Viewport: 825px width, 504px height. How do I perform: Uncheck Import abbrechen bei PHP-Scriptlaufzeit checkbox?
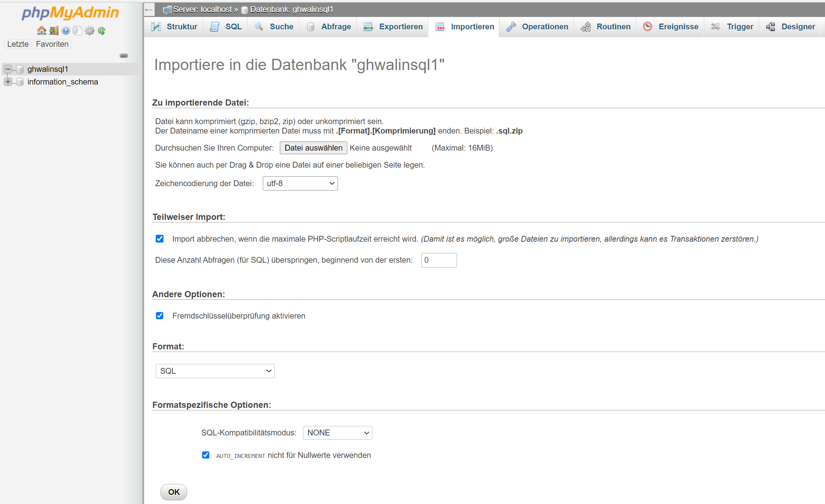click(x=160, y=239)
